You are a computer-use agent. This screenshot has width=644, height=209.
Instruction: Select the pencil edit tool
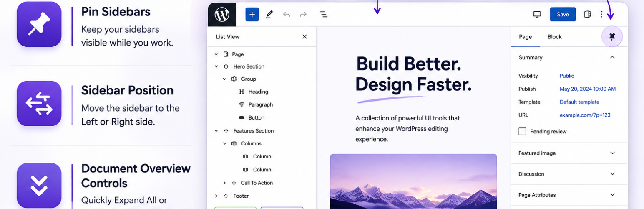269,14
